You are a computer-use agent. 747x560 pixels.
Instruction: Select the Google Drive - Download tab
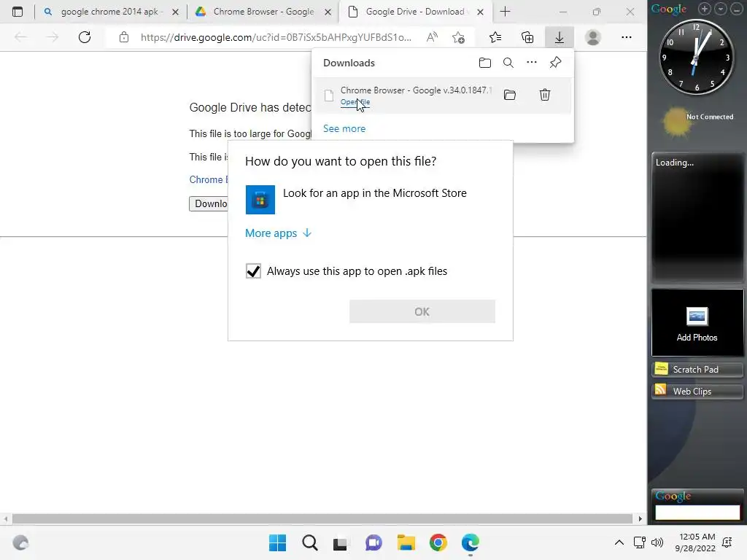tap(414, 12)
